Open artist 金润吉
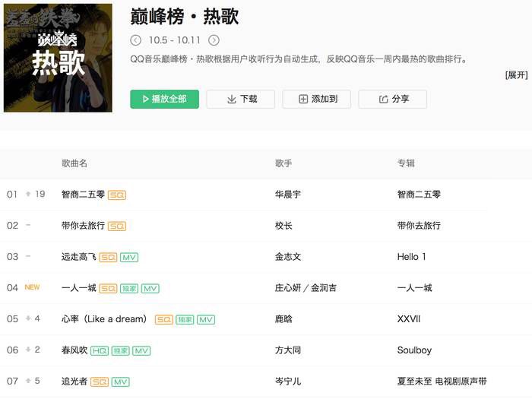This screenshot has height=399, width=532. [324, 288]
